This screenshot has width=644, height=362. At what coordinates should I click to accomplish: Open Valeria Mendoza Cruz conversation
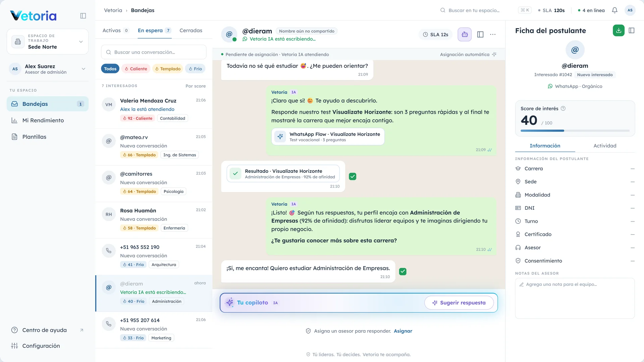(x=154, y=110)
